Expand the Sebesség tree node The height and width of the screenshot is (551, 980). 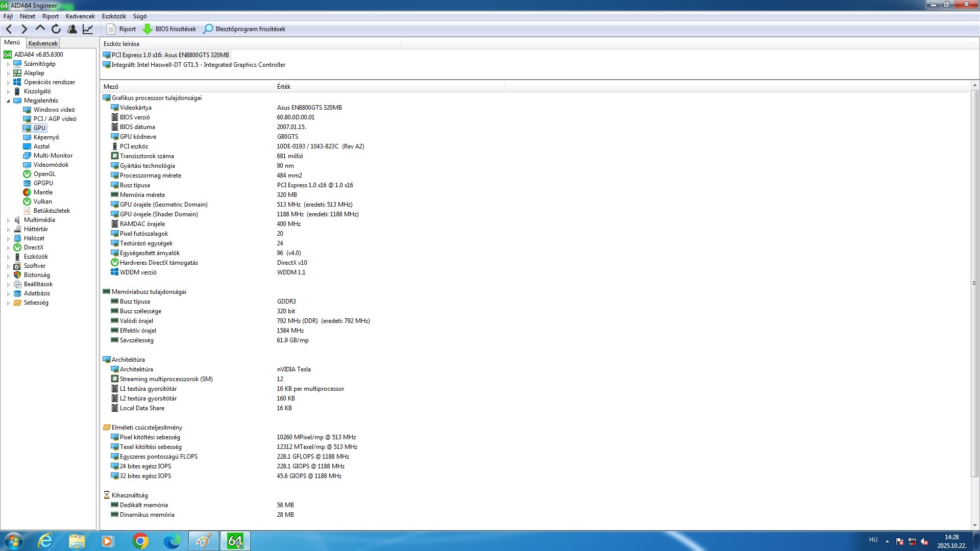(x=8, y=303)
